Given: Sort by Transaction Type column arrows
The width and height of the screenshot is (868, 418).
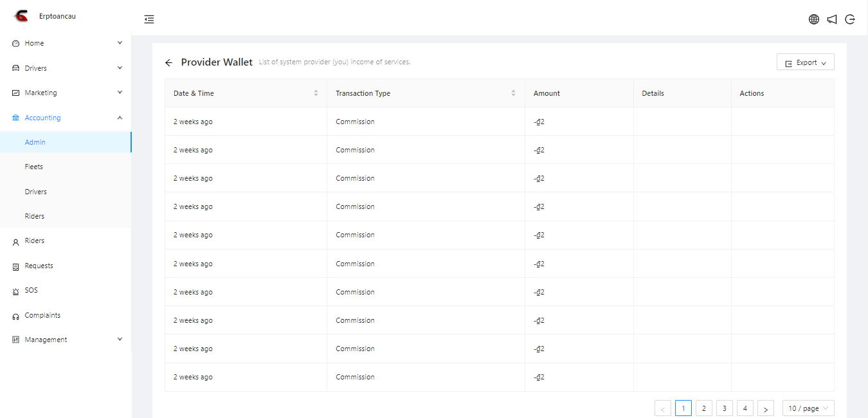Looking at the screenshot, I should [513, 93].
